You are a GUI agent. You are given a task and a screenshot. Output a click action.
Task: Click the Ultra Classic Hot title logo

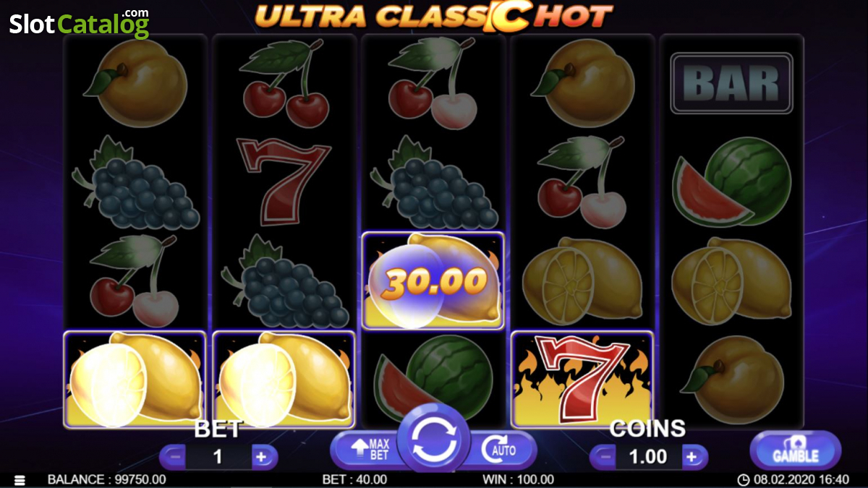click(434, 16)
